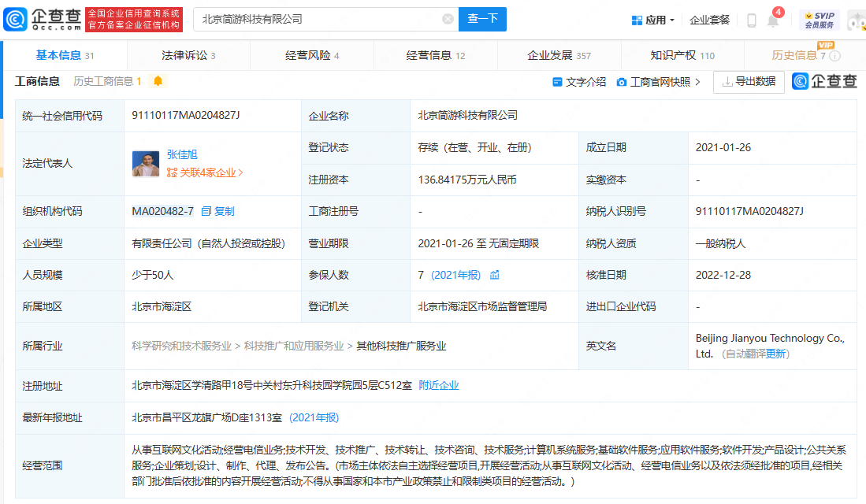
Task: Open the 企业套餐 link
Action: click(x=710, y=20)
